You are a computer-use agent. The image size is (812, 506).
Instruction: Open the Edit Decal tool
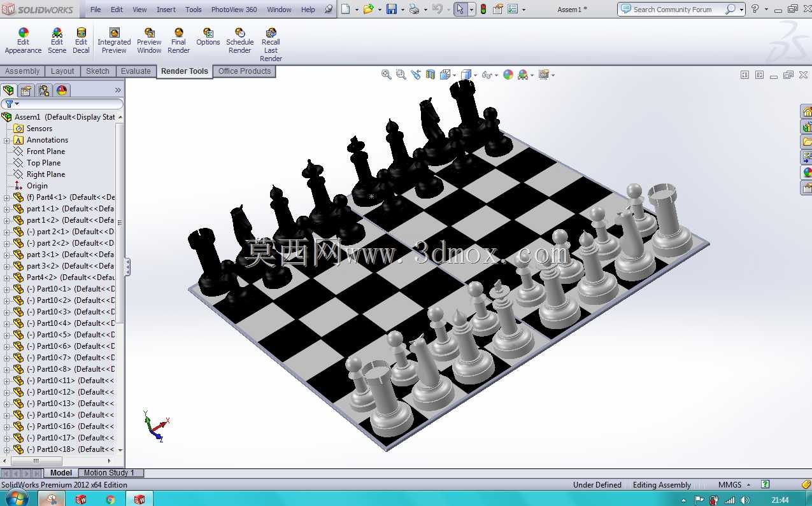tap(81, 41)
